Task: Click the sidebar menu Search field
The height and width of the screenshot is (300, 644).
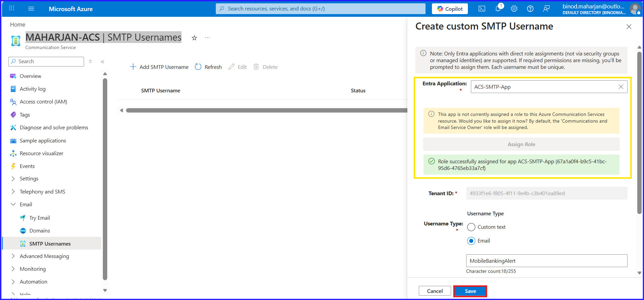Action: pos(46,61)
